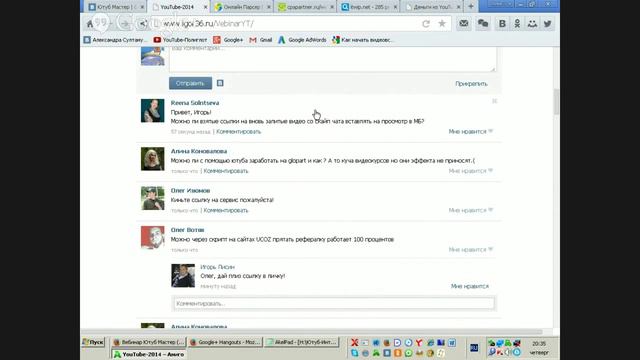This screenshot has width=640, height=360.
Task: Close the Ютуб Мастер tab
Action: 142,7
